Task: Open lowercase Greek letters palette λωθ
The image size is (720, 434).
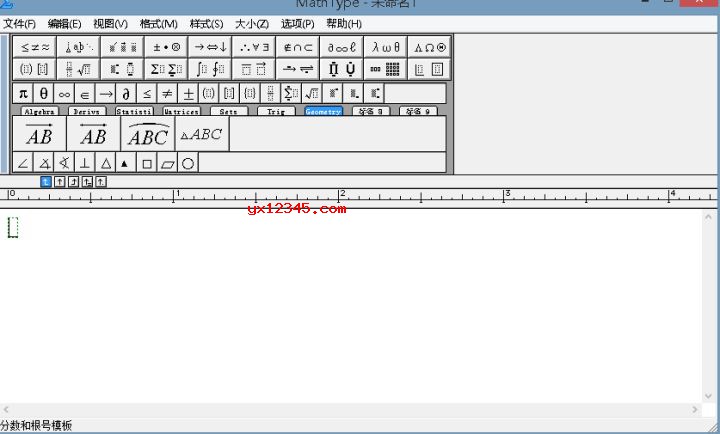Action: coord(386,47)
